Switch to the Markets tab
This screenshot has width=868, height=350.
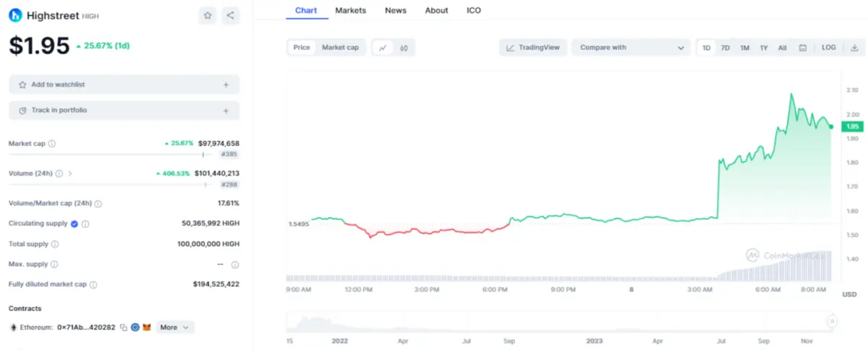point(351,11)
